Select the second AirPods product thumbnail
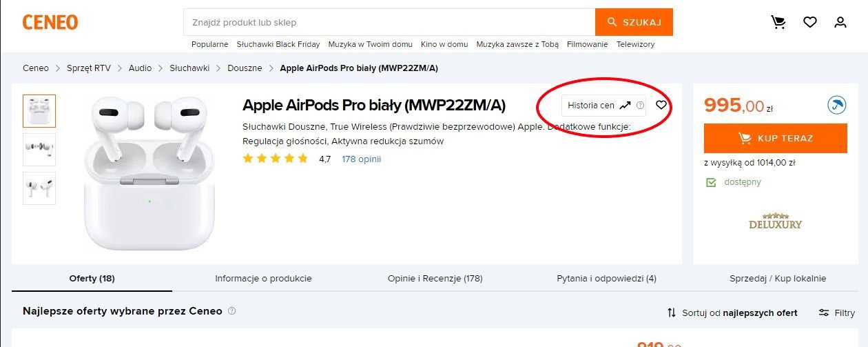The width and height of the screenshot is (868, 347). point(39,149)
